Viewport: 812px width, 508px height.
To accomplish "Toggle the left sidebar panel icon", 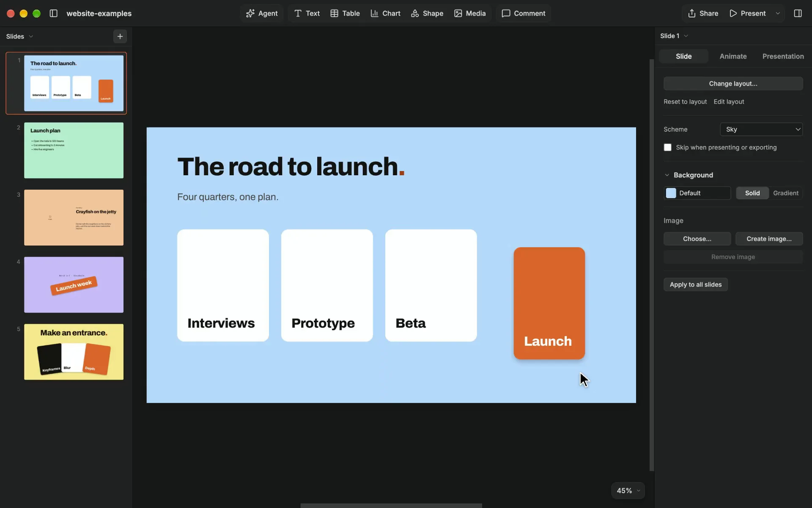I will click(x=53, y=13).
